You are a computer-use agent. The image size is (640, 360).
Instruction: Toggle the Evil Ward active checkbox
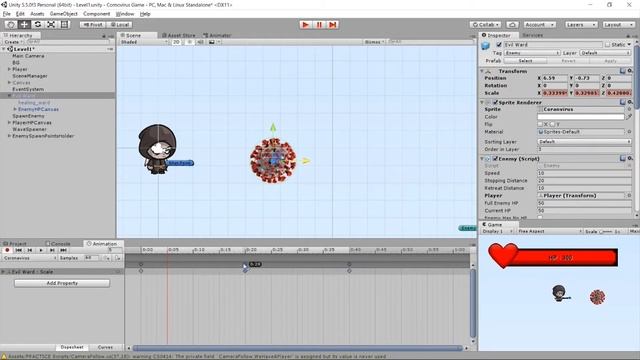click(x=499, y=44)
